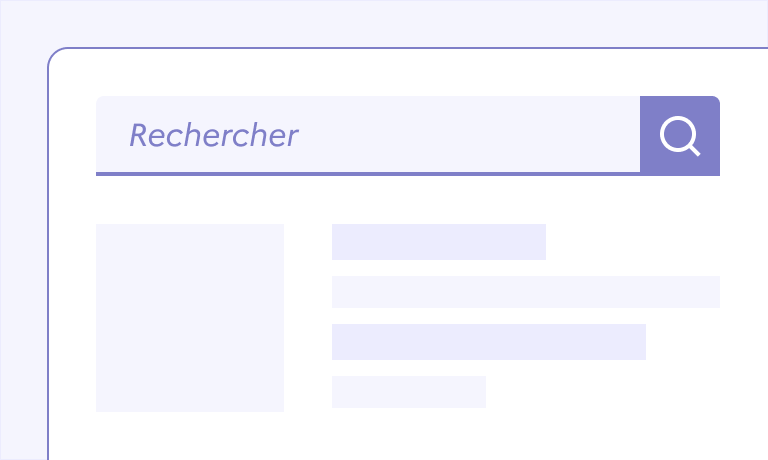The image size is (768, 460).
Task: Click the lens circle of search icon
Action: pyautogui.click(x=677, y=134)
